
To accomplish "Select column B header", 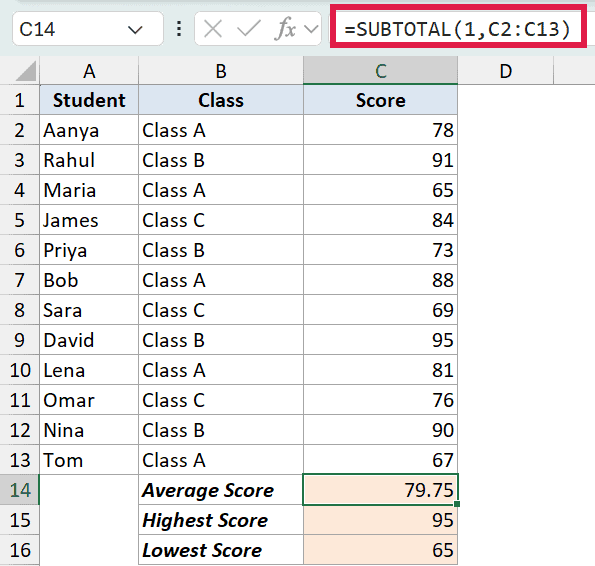I will pos(221,71).
